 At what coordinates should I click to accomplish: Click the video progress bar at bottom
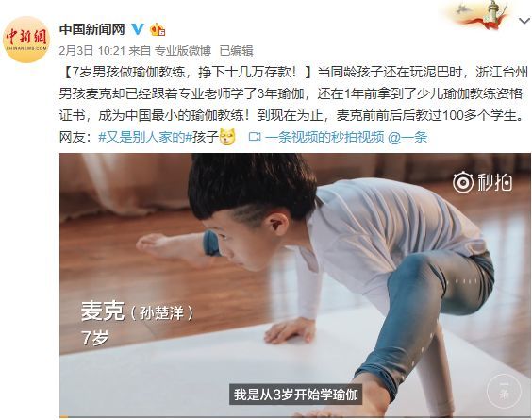point(295,416)
